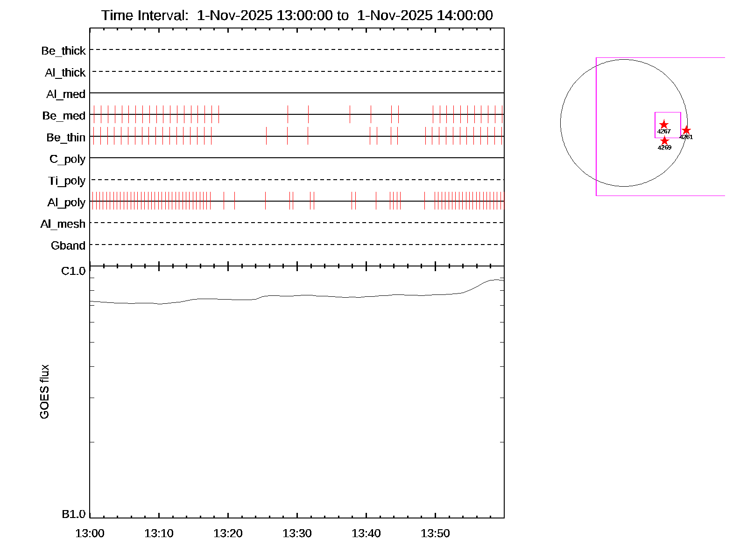Select the Al_poly filter label

point(66,203)
